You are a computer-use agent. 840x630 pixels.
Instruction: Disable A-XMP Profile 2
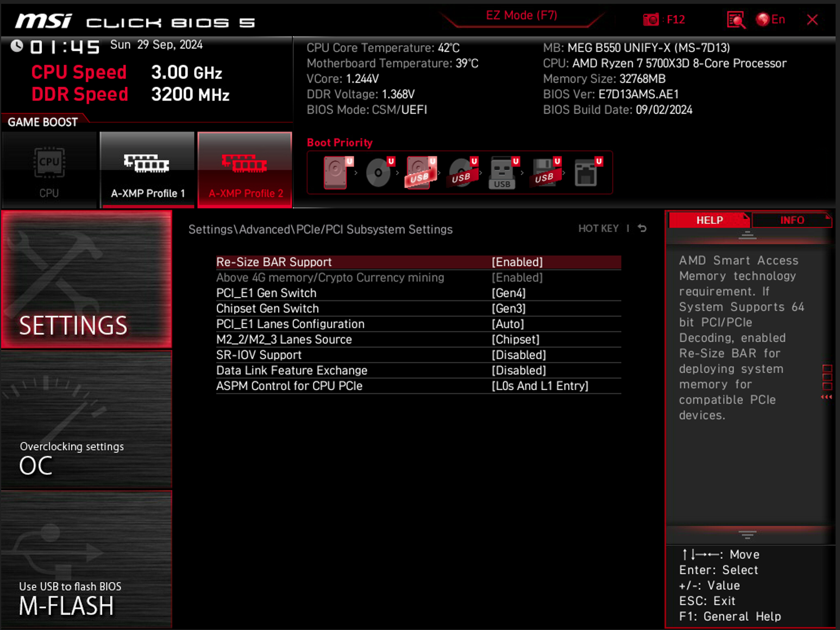pyautogui.click(x=245, y=170)
